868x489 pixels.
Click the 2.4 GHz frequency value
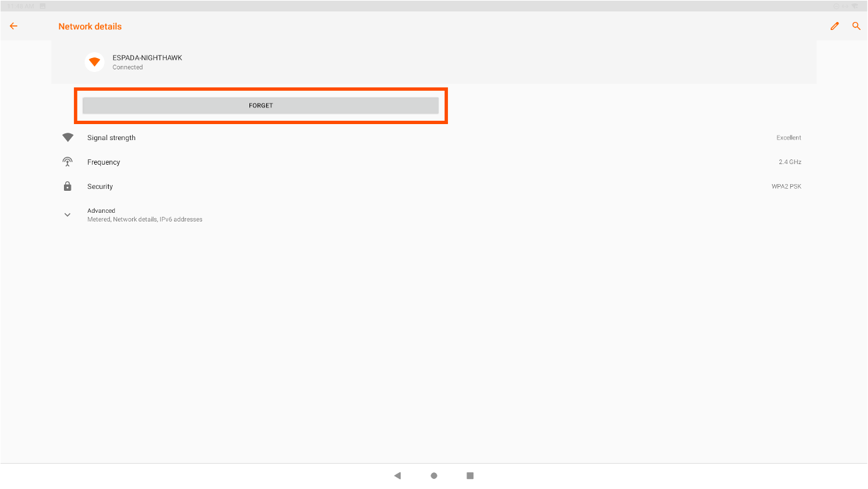790,162
